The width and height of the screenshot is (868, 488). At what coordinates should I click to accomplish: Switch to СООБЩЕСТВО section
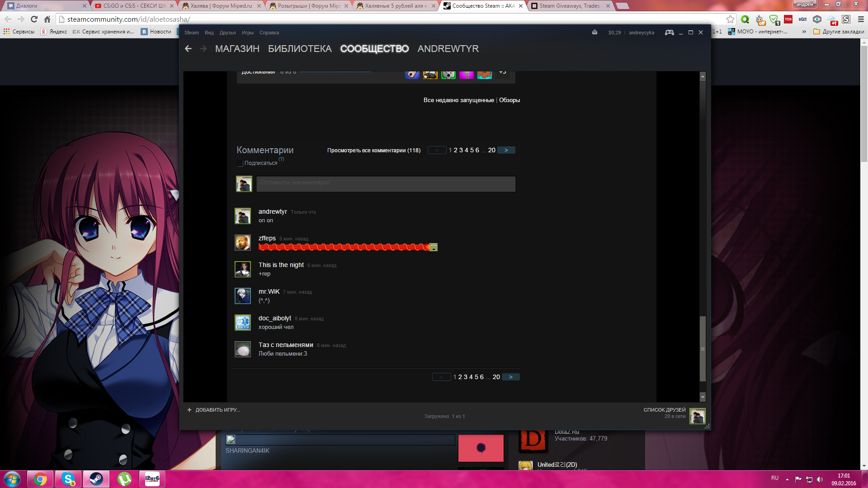pyautogui.click(x=374, y=49)
